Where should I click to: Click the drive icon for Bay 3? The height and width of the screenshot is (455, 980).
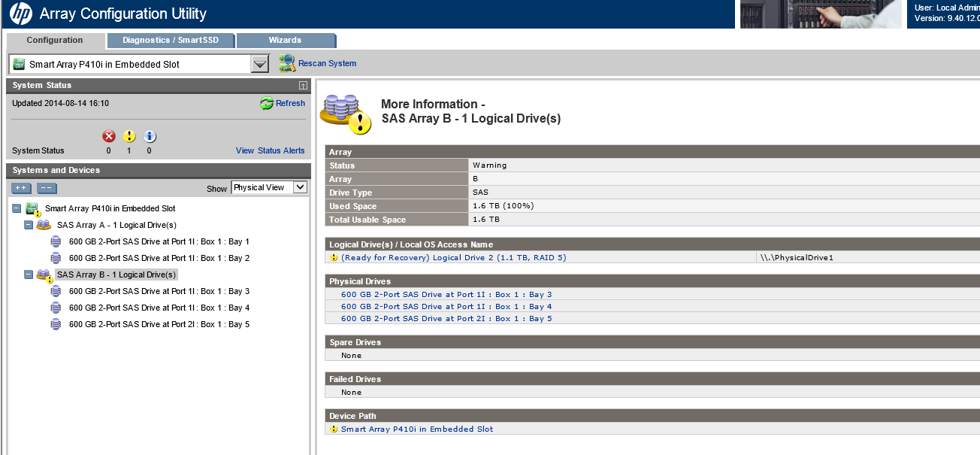click(x=56, y=291)
